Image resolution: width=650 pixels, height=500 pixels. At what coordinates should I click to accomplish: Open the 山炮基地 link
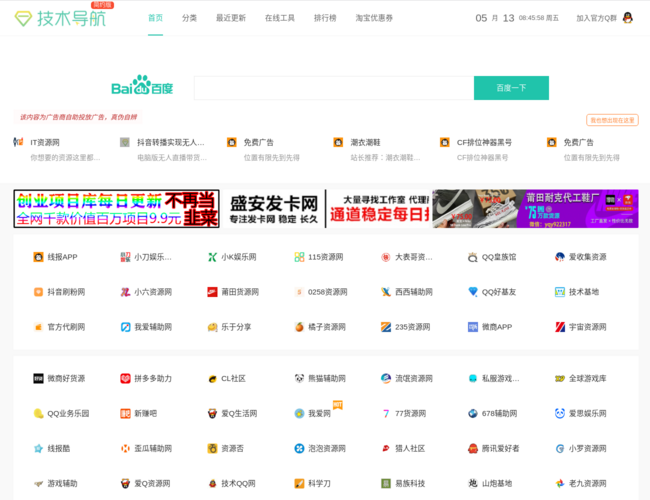[497, 483]
